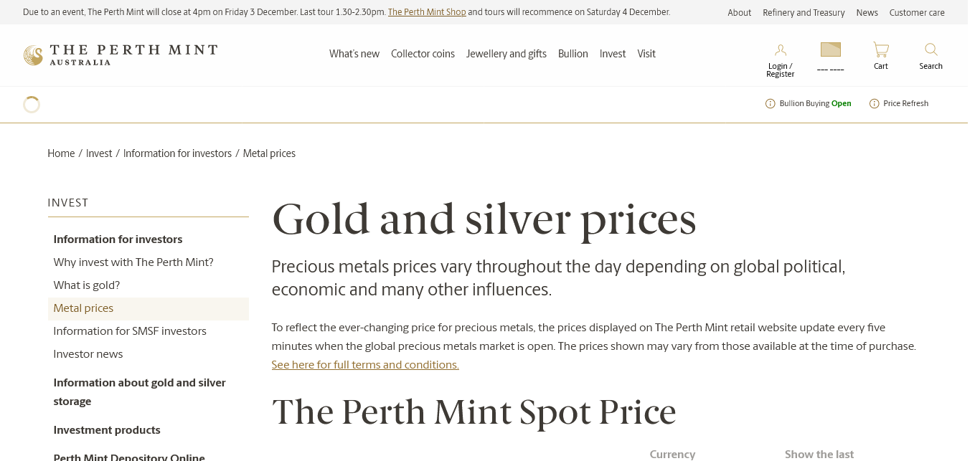
Task: Open The Perth Mint Shop link
Action: point(427,12)
